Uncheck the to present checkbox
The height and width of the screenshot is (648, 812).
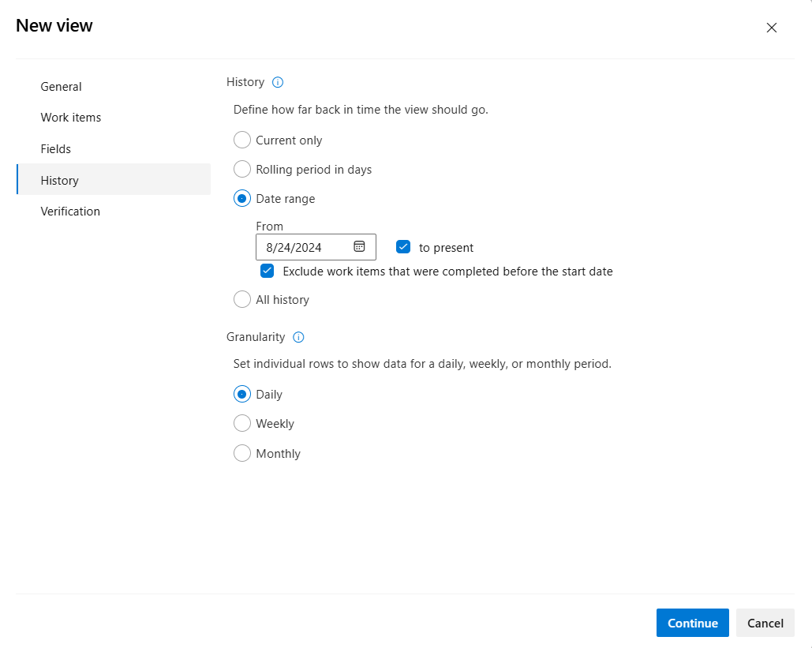(x=403, y=246)
